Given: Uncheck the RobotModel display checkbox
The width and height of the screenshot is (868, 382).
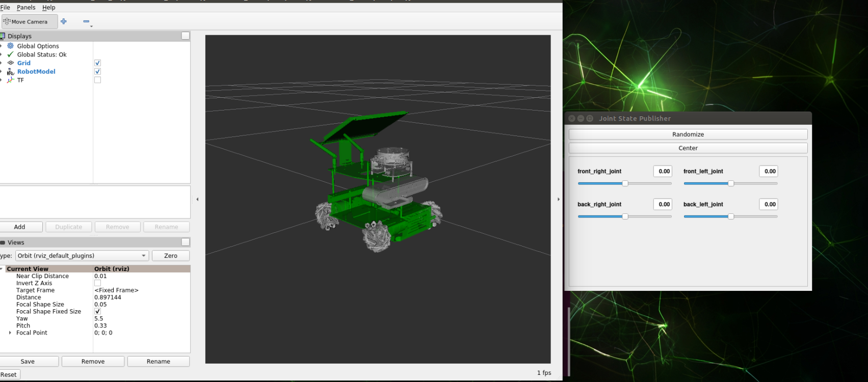Looking at the screenshot, I should click(x=97, y=72).
